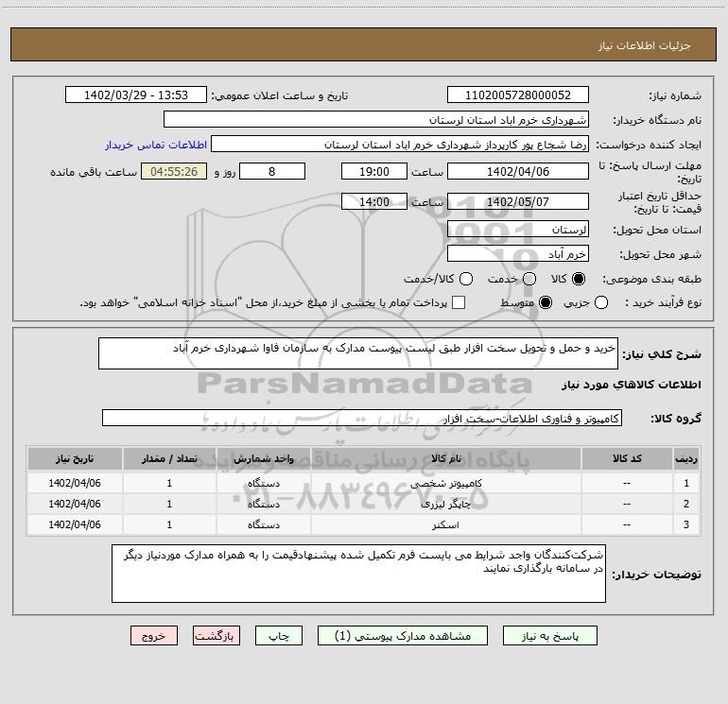Click unit دستگاه in کامپیوتر شخصی row
Image resolution: width=728 pixels, height=704 pixels.
pos(263,483)
